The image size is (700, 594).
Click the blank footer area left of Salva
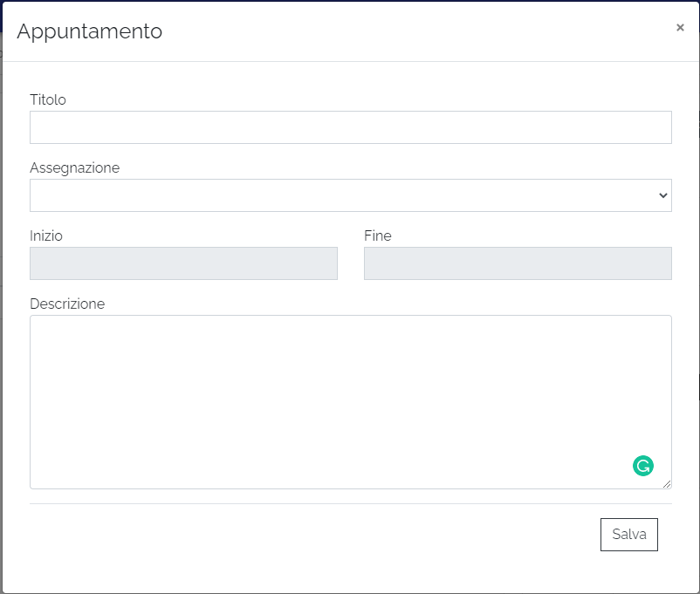305,535
